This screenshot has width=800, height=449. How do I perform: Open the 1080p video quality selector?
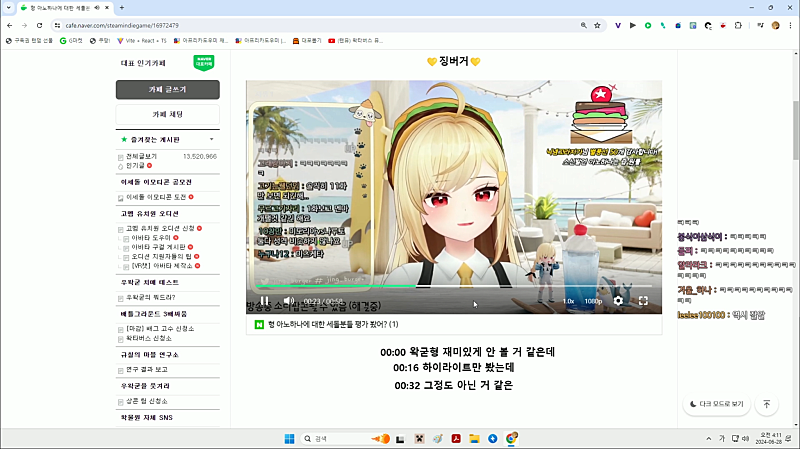click(593, 301)
